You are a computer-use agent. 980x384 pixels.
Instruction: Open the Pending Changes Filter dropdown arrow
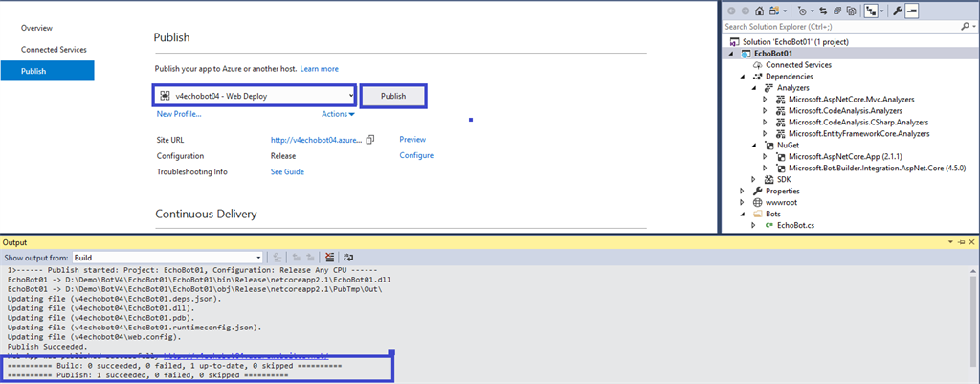813,11
